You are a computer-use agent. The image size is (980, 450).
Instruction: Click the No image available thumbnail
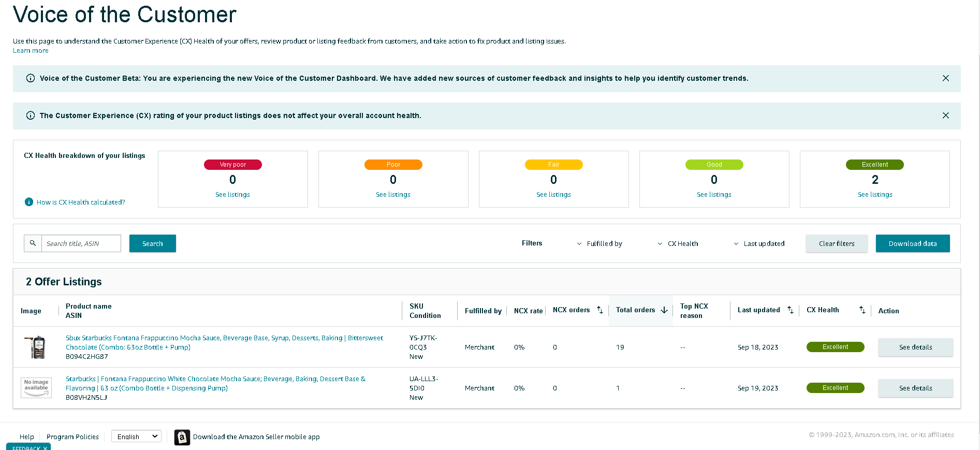click(36, 388)
